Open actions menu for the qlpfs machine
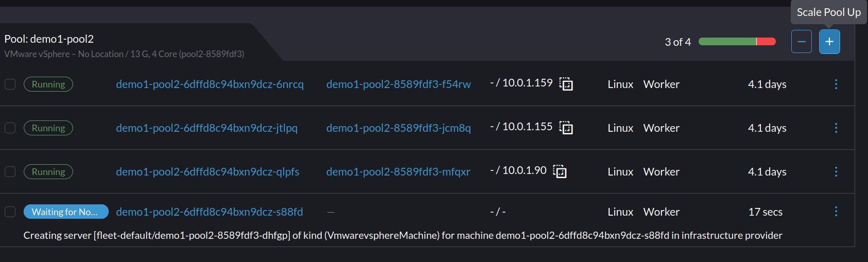The image size is (868, 262). click(836, 171)
